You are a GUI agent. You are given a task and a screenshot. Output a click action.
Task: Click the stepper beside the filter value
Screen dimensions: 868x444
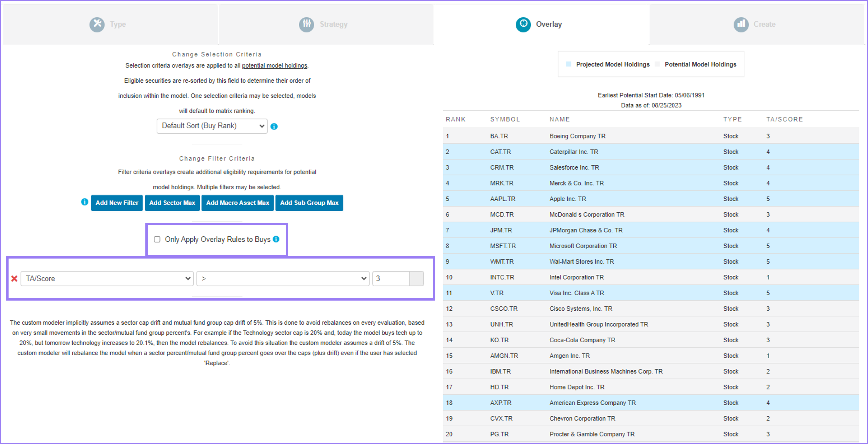pos(416,279)
